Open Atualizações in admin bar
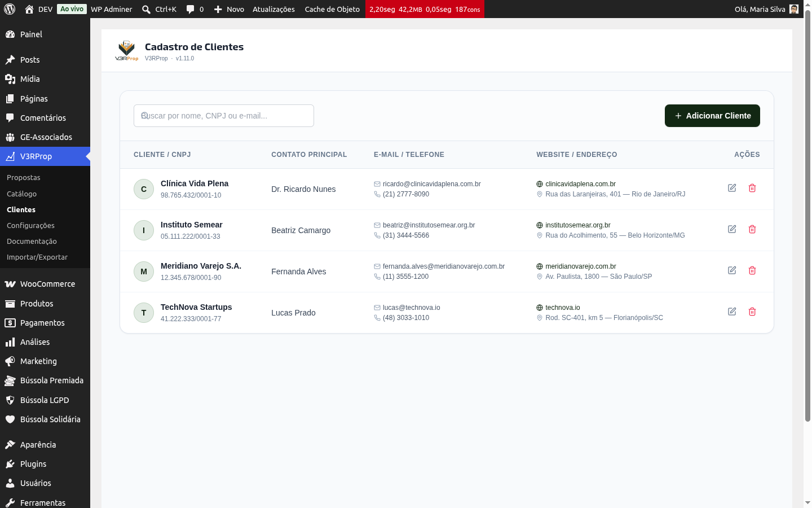 click(x=273, y=9)
